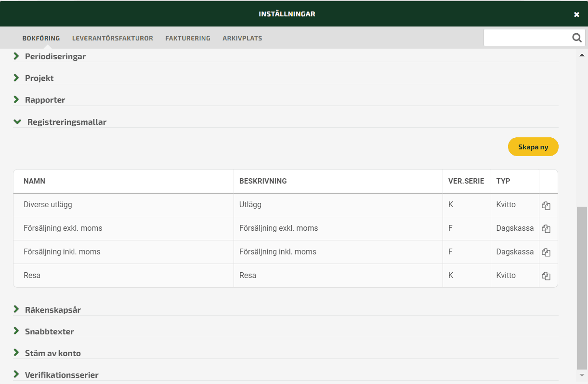Expand the Periodiseringar section
The image size is (588, 384).
(55, 56)
